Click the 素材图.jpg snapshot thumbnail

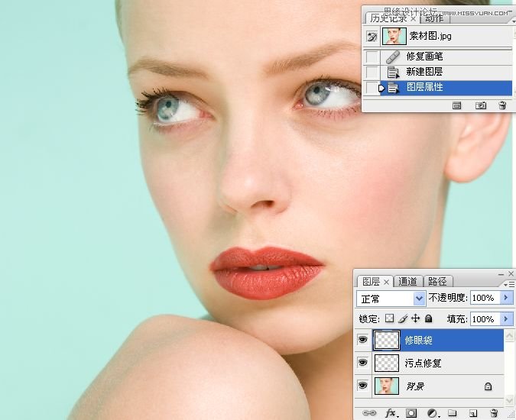(394, 36)
